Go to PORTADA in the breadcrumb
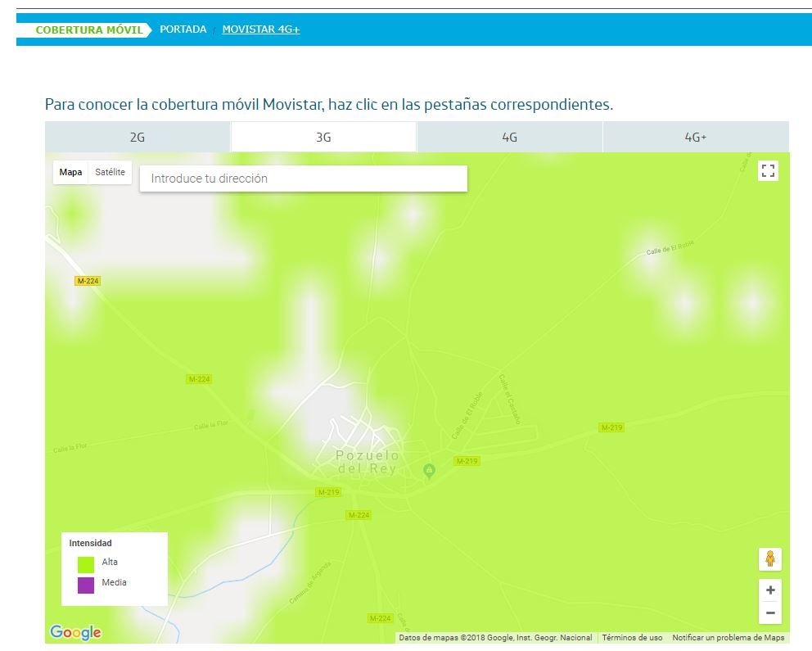 [183, 29]
